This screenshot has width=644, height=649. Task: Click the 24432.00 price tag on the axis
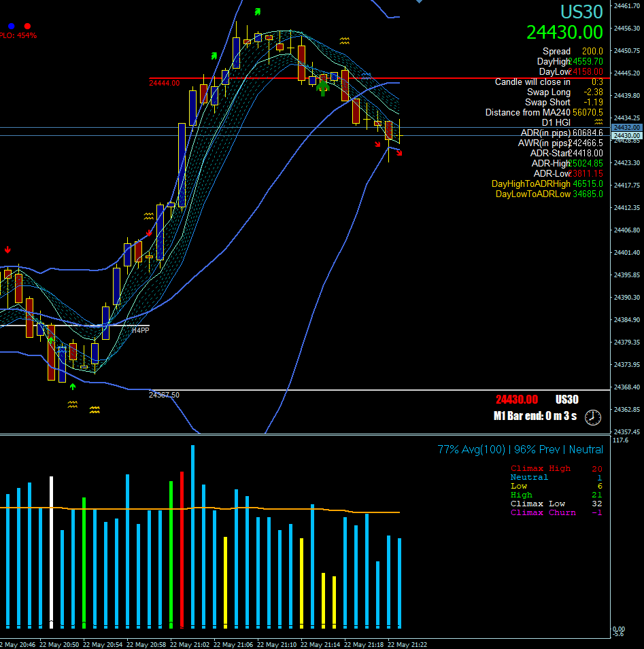point(627,128)
